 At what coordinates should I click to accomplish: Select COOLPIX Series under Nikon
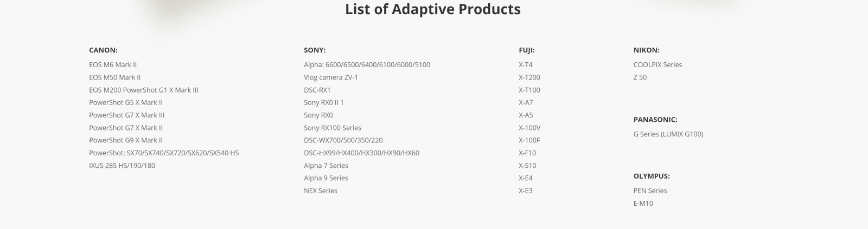(658, 64)
